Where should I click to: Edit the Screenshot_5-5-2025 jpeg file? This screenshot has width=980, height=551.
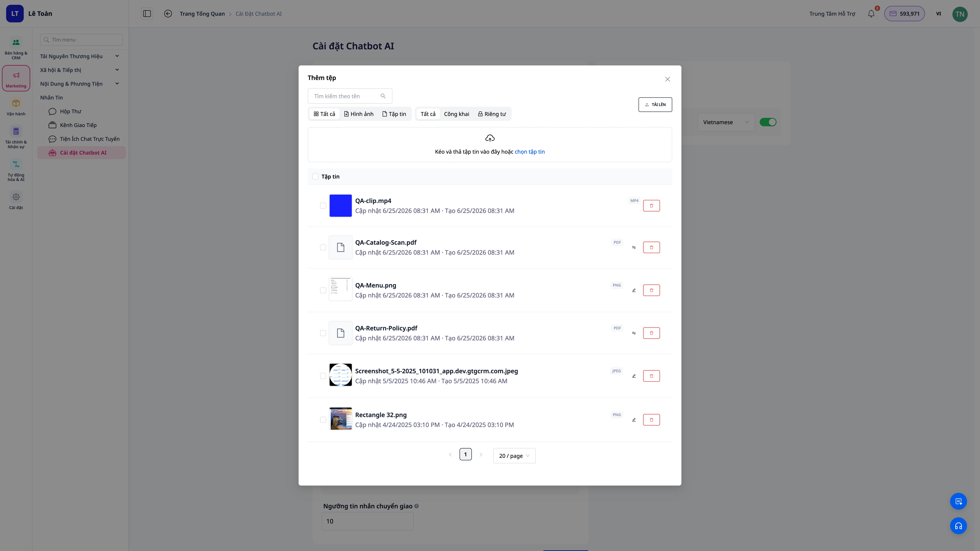click(634, 376)
